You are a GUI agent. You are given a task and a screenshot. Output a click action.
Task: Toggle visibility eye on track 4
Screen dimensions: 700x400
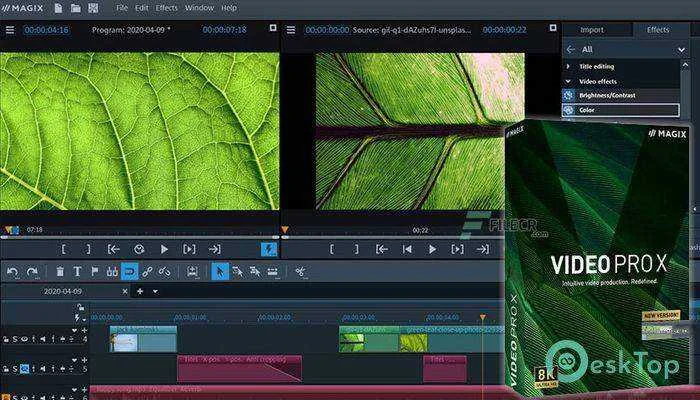pyautogui.click(x=24, y=339)
